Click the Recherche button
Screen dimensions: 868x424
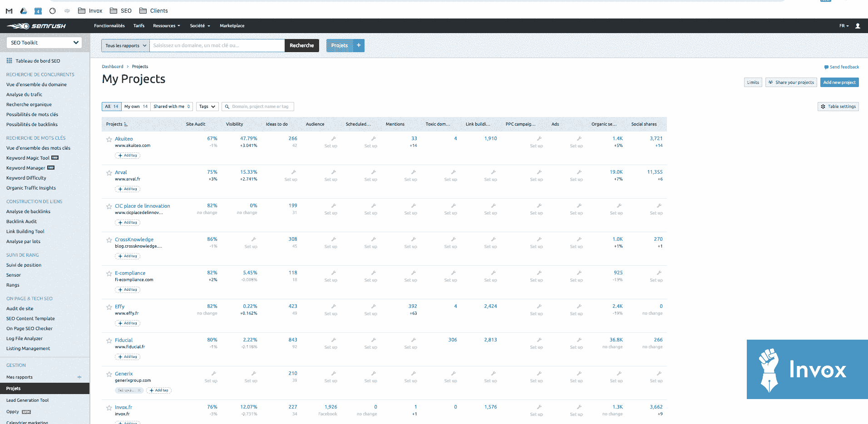pyautogui.click(x=302, y=45)
